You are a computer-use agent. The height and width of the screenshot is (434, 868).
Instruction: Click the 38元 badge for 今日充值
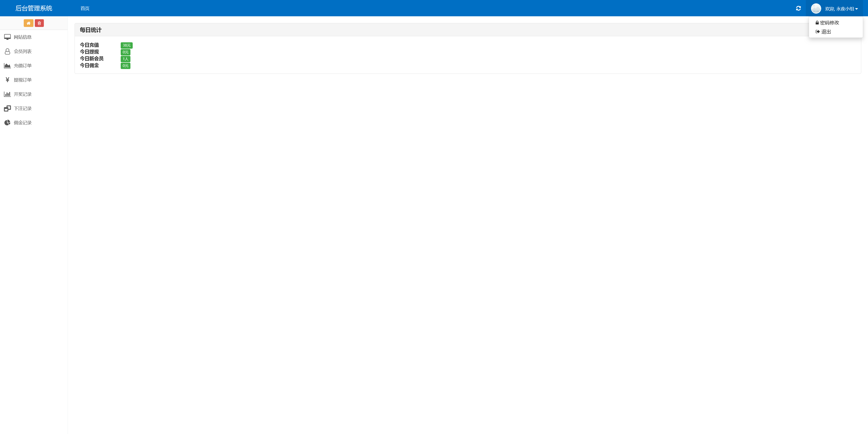click(x=126, y=45)
